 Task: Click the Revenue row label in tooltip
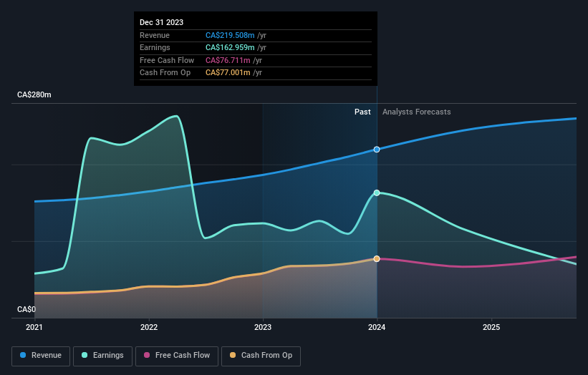155,35
